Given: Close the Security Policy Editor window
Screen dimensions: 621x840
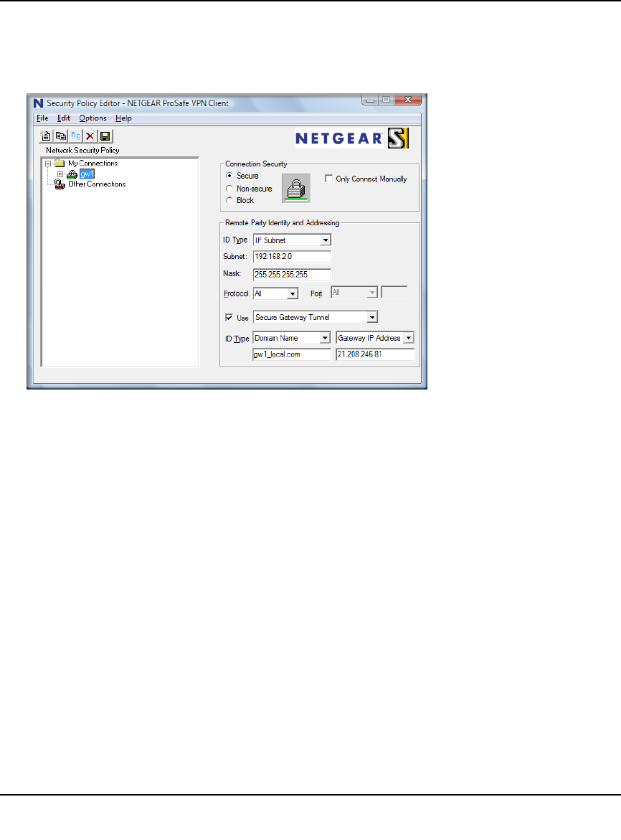Looking at the screenshot, I should point(407,100).
